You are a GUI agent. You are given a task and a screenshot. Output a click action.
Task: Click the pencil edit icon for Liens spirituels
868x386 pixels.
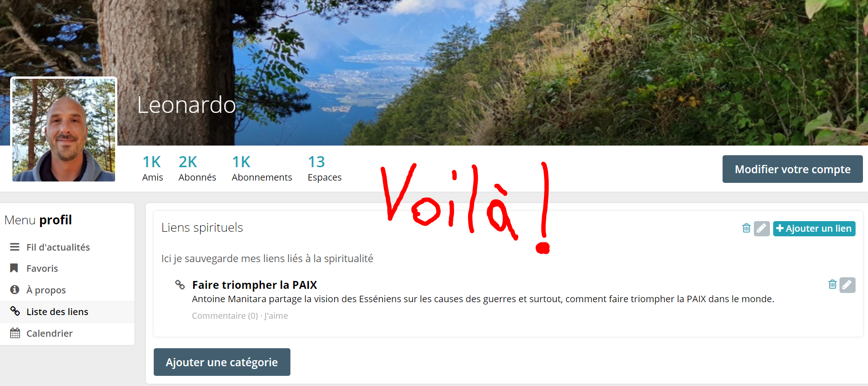(x=762, y=228)
